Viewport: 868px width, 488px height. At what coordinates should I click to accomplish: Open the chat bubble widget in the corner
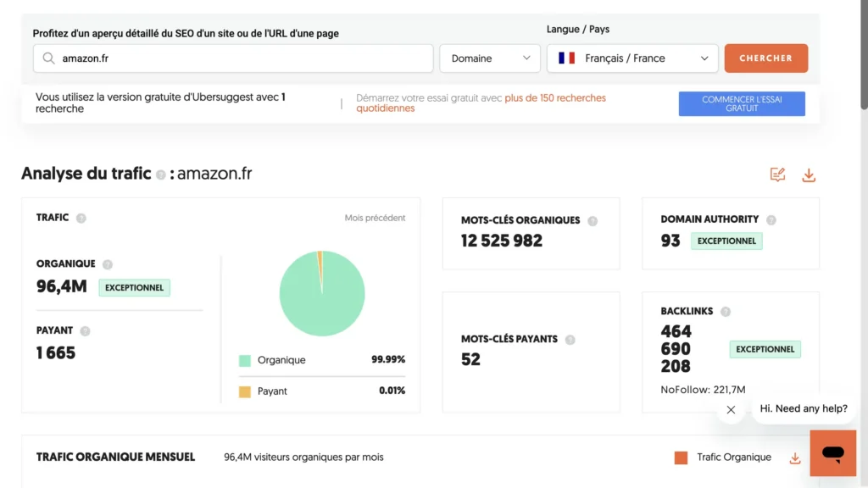tap(832, 452)
